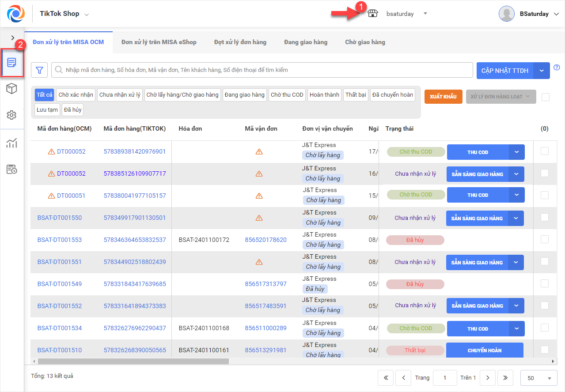Click the order search input field

click(265, 70)
